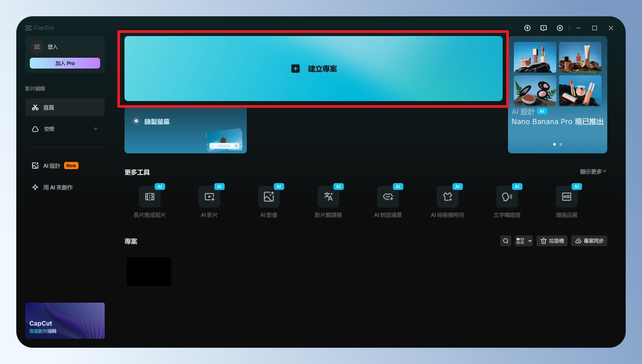Launch the 文字轉語音 text-to-speech tool
This screenshot has width=642, height=364.
click(507, 197)
